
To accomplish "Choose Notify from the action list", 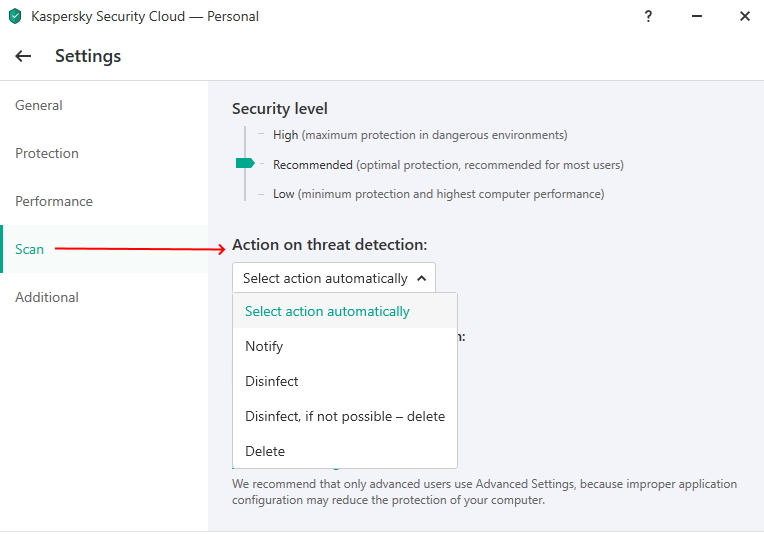I will pos(345,346).
